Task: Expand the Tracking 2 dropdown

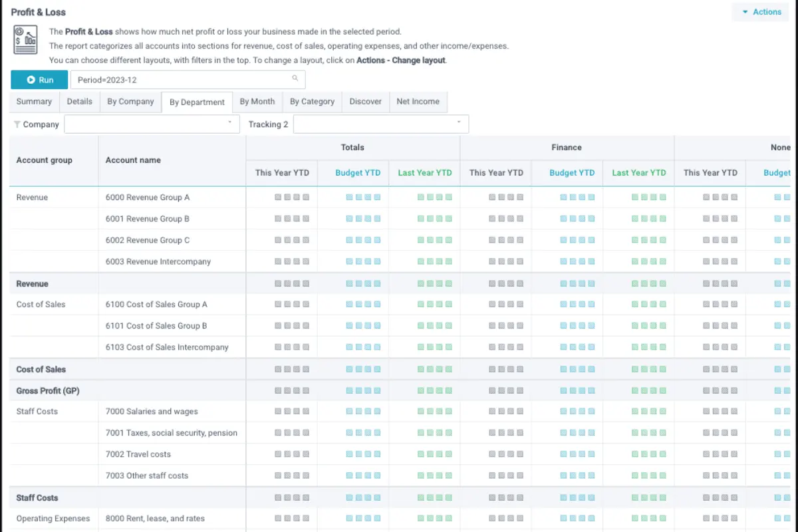Action: [381, 124]
